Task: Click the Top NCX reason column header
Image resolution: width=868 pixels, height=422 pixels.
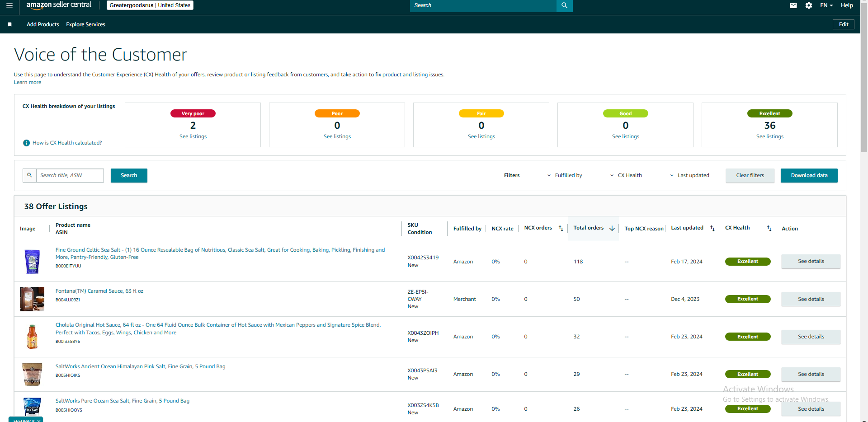Action: coord(644,229)
